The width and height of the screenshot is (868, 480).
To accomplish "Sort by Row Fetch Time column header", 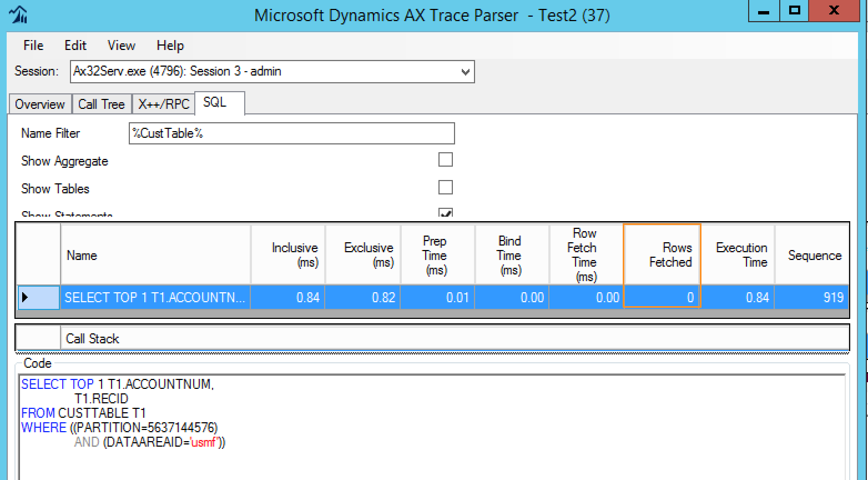I will coord(586,255).
